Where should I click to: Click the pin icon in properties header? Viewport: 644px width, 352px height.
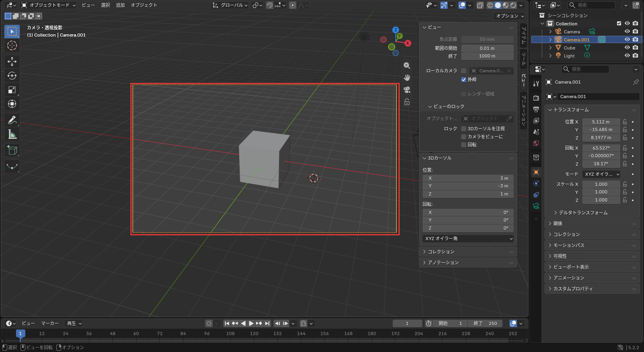pyautogui.click(x=636, y=82)
